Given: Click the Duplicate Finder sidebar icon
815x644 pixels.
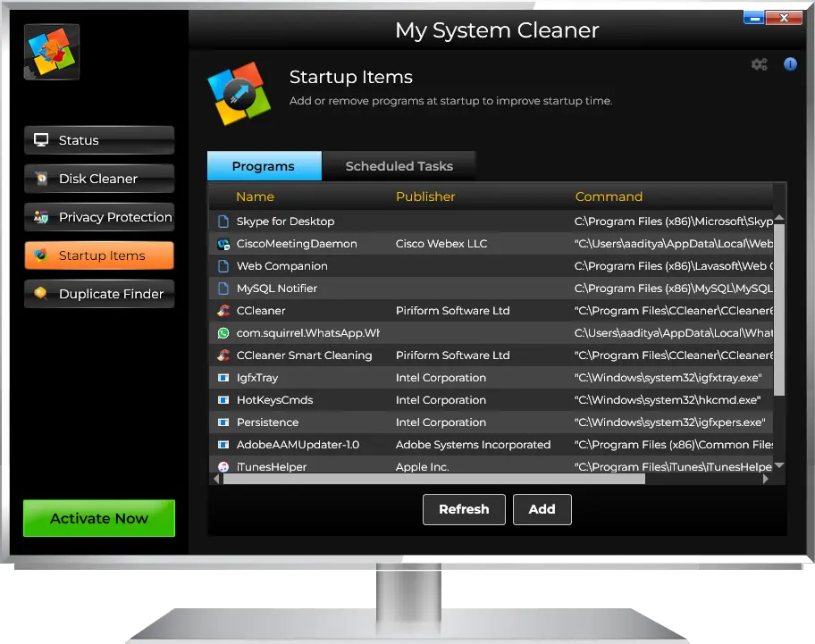Looking at the screenshot, I should click(41, 294).
